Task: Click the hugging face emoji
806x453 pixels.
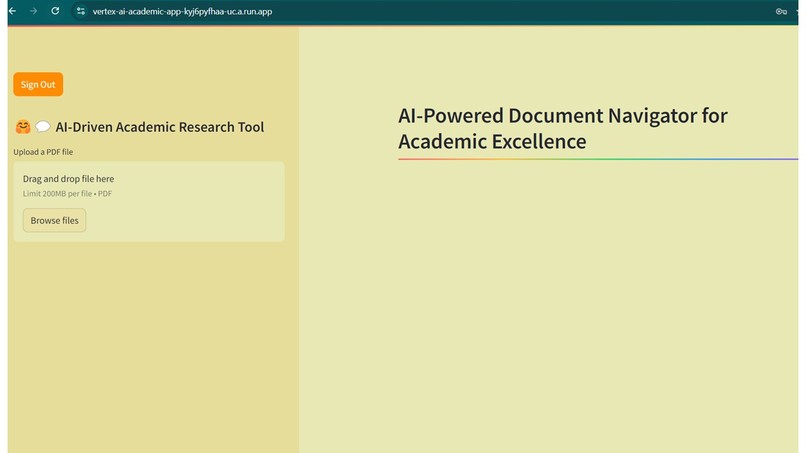Action: [23, 126]
